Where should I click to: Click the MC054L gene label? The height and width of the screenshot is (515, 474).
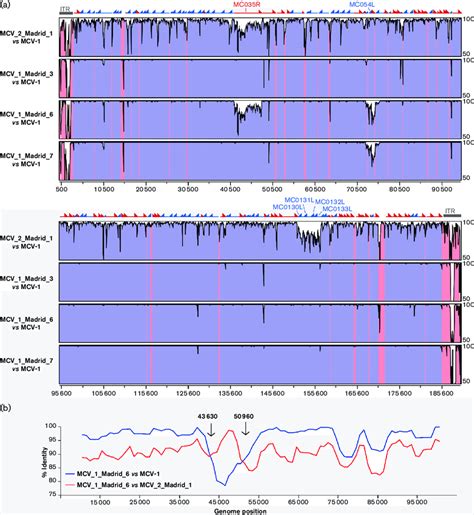pos(362,4)
